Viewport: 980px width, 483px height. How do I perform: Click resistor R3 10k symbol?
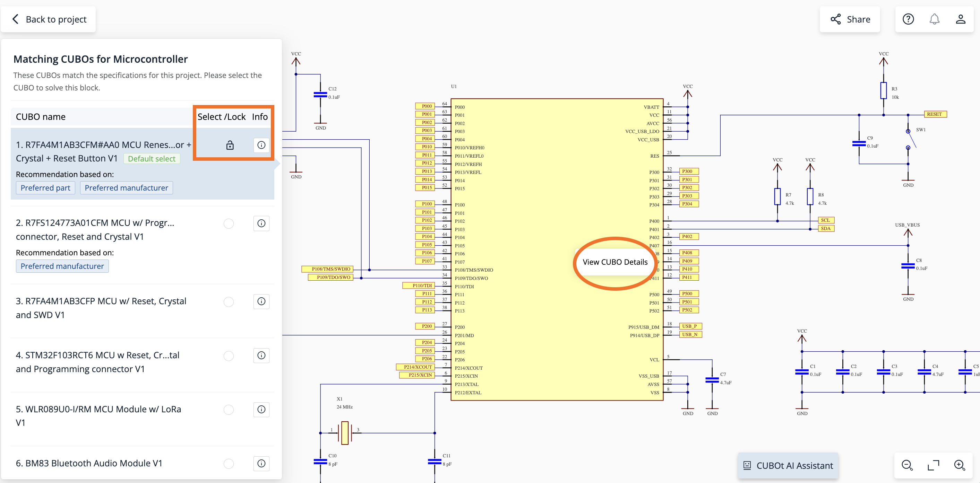883,91
